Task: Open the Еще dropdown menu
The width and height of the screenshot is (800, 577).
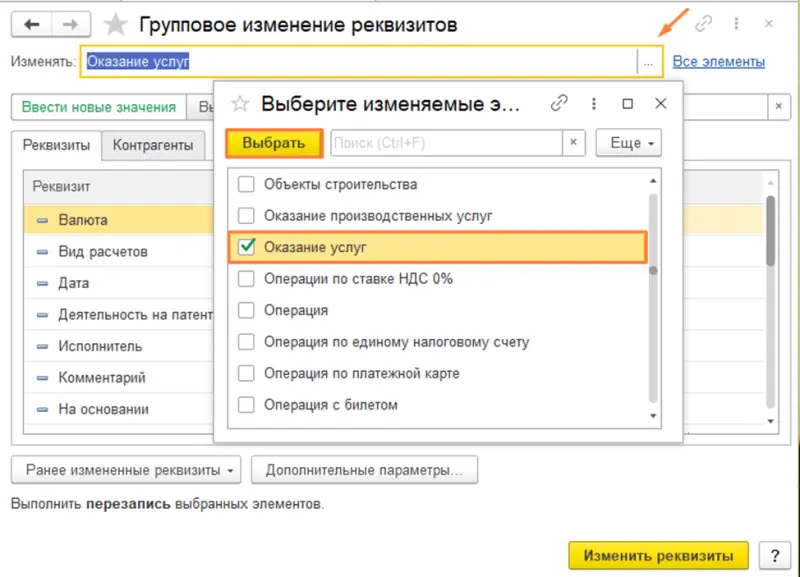Action: tap(628, 143)
